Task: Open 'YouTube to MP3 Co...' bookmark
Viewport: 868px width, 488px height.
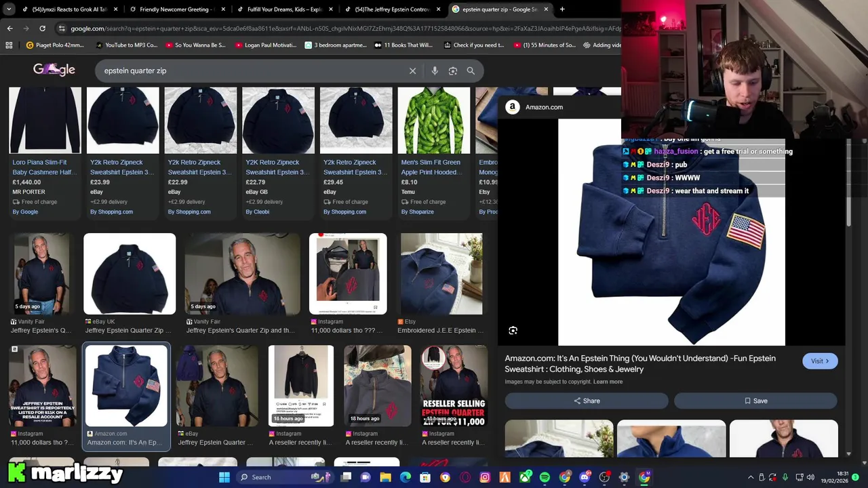Action: 127,45
